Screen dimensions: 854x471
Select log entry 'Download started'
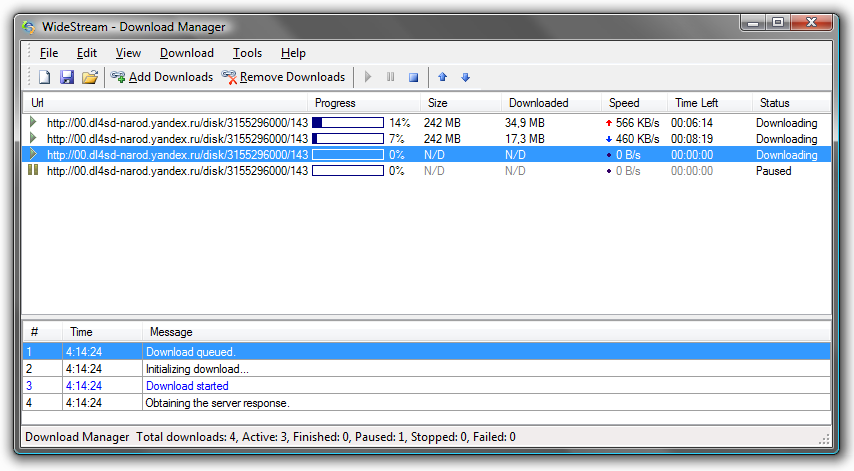[x=427, y=386]
